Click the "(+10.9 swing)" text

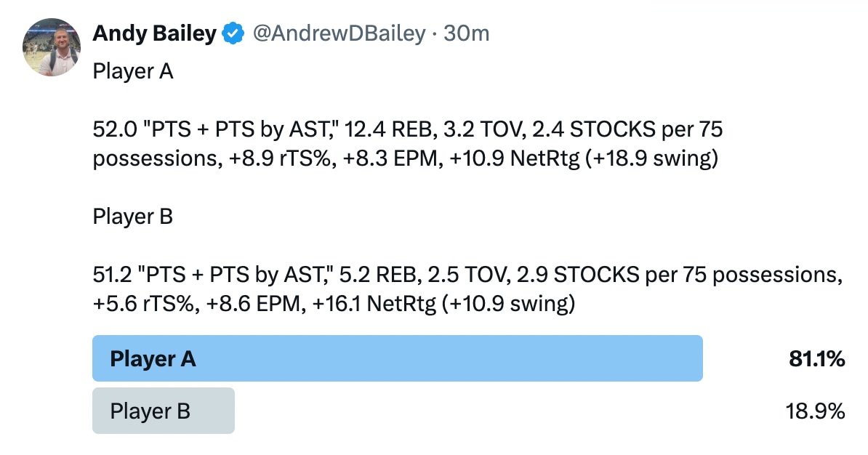coord(507,304)
